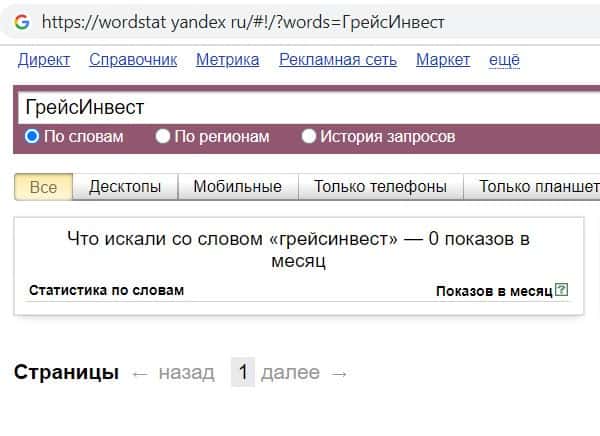Open the Справочник link
The image size is (600, 436).
click(133, 60)
